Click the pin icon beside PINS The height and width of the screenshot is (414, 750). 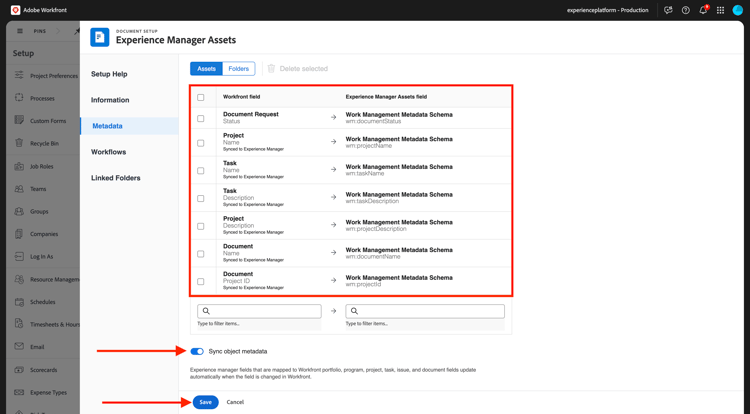click(x=77, y=31)
